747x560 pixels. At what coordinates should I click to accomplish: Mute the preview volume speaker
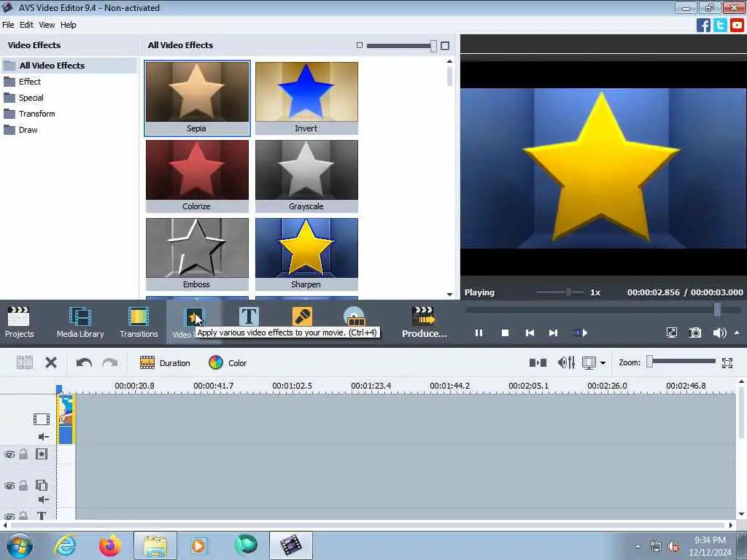[719, 332]
